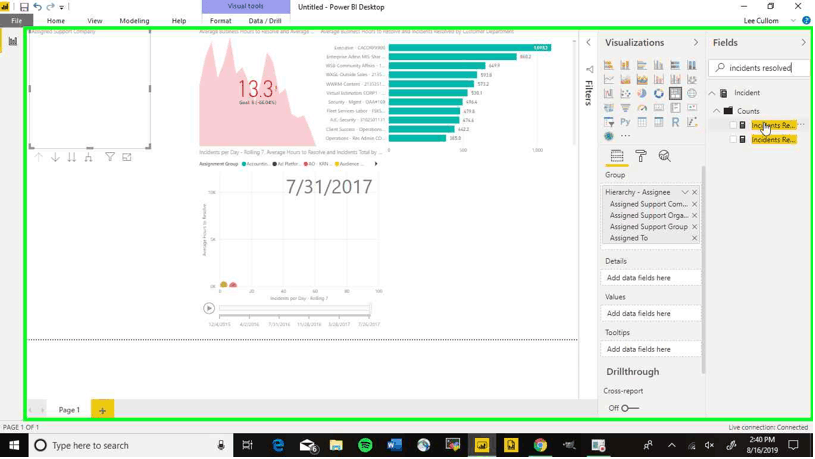Switch visual to donut chart
Viewport: 815px width, 459px height.
tap(659, 94)
